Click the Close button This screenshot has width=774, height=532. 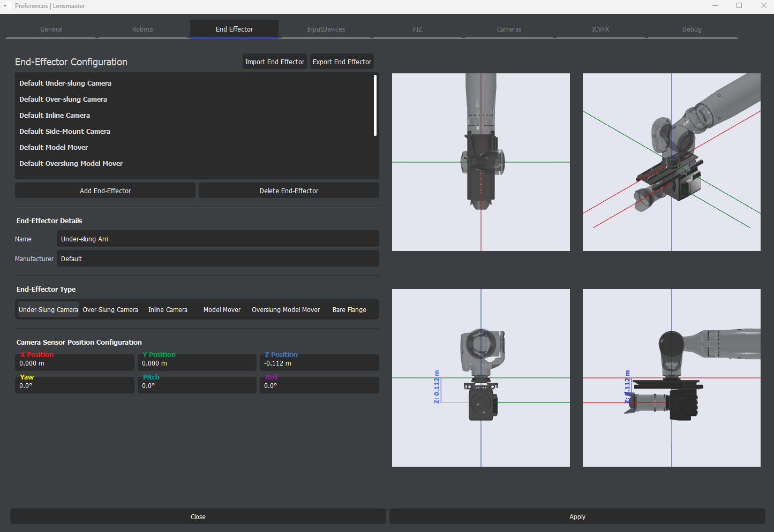pos(198,516)
